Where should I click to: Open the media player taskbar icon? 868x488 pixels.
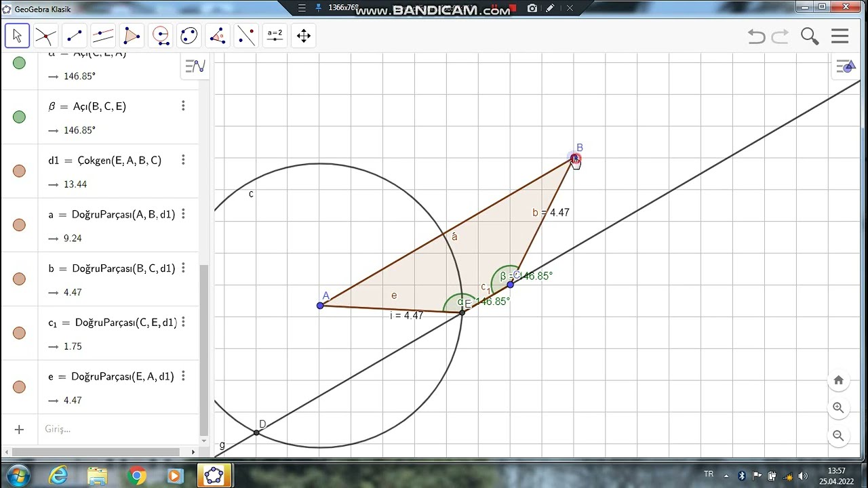175,476
